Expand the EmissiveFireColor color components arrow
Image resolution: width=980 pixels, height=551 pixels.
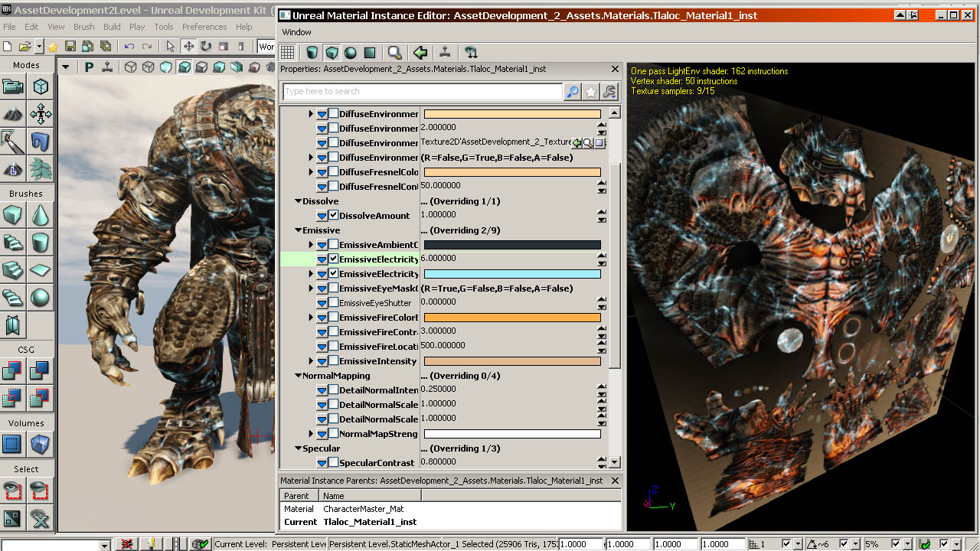point(311,318)
